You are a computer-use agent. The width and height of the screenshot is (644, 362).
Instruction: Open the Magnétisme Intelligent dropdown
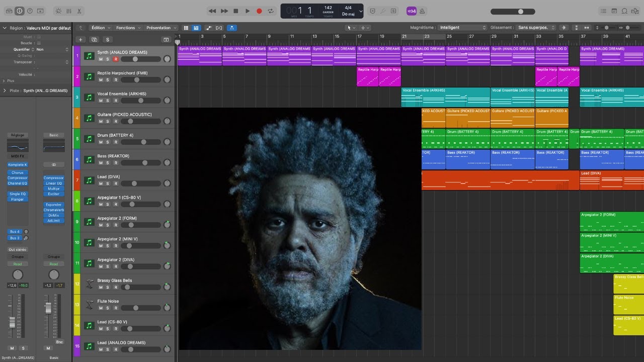coord(463,28)
